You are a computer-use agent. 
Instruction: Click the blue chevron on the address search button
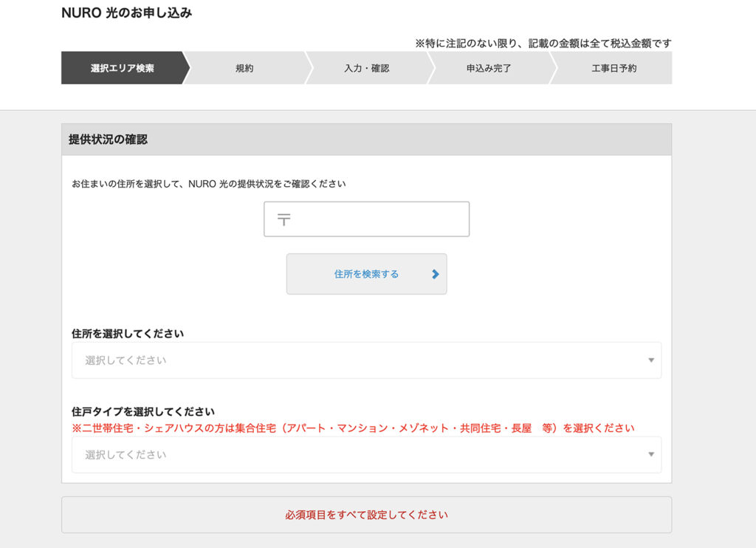[x=436, y=274]
